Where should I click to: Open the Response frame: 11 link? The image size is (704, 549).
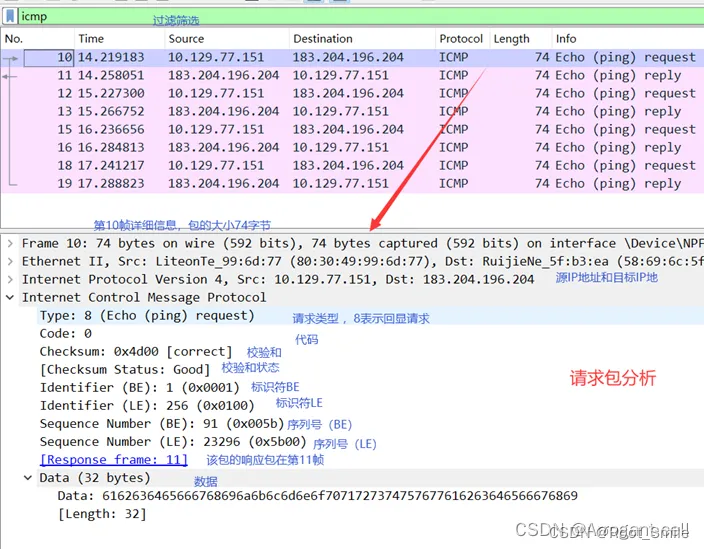tap(113, 460)
